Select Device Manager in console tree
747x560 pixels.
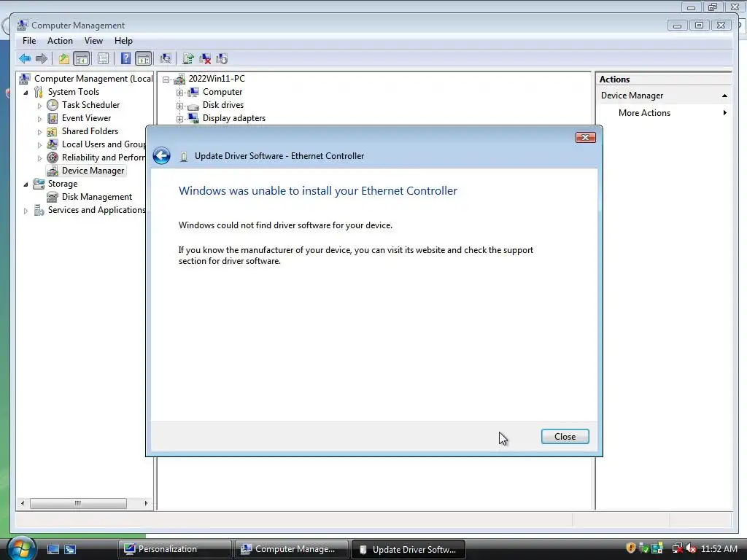93,171
